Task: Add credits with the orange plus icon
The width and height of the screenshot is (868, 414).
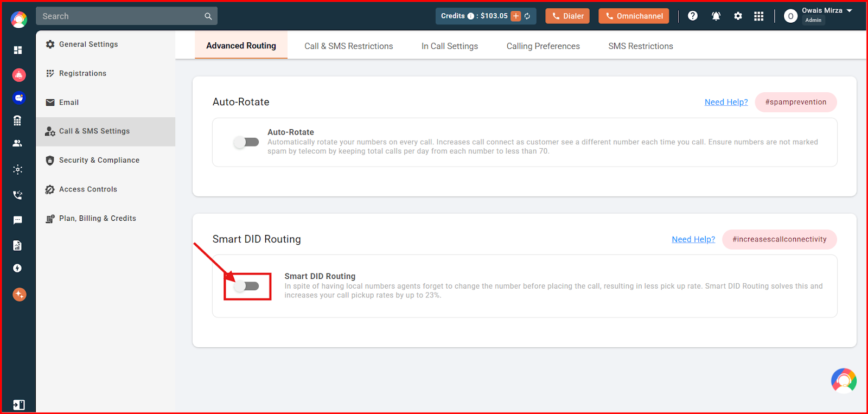Action: pyautogui.click(x=516, y=16)
